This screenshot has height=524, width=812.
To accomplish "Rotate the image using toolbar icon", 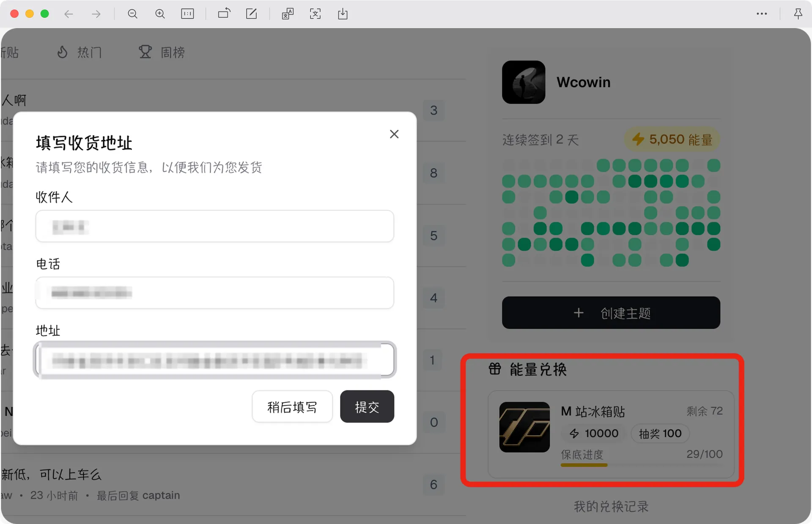I will coord(224,14).
